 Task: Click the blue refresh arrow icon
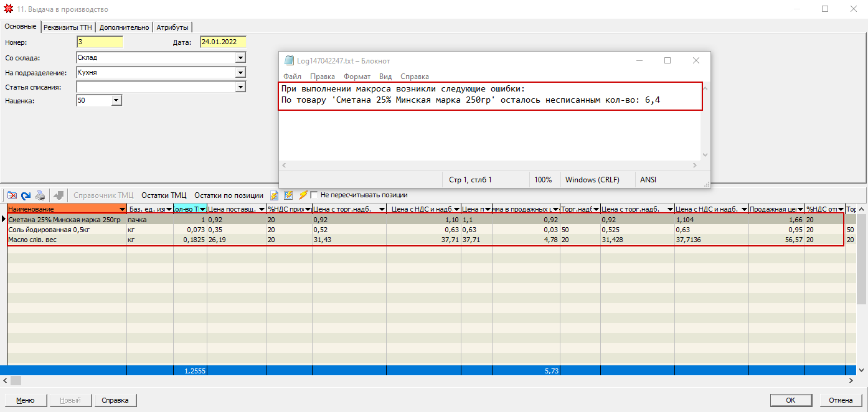tap(26, 195)
